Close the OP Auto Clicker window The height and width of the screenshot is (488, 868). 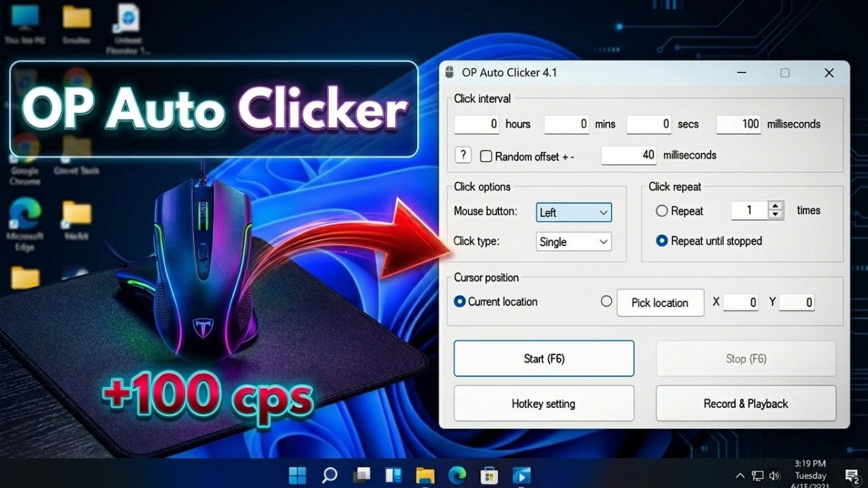pos(829,73)
